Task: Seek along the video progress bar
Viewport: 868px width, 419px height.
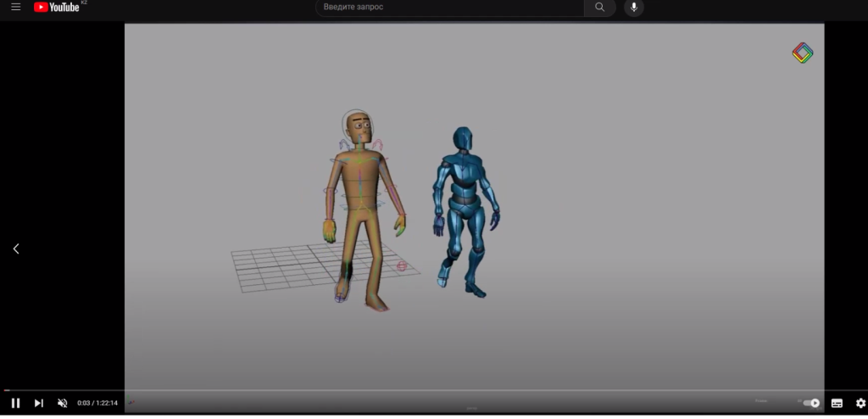Action: [x=434, y=391]
